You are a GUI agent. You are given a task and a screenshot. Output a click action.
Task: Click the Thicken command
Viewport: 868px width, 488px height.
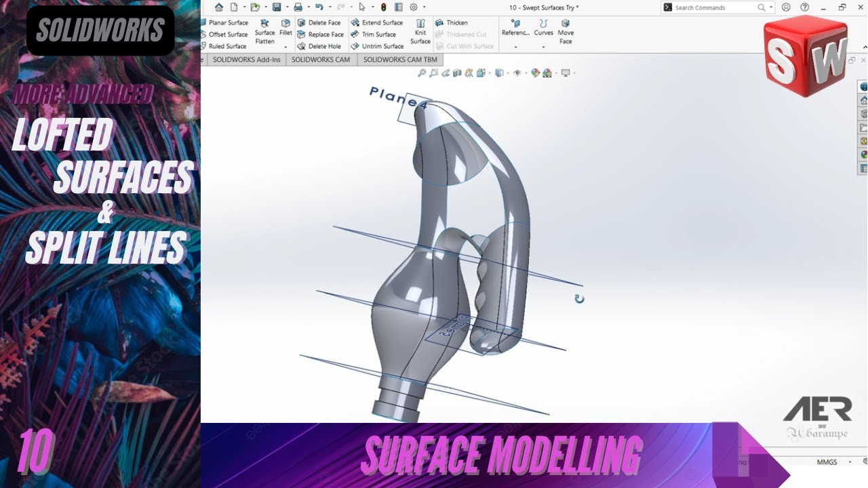(x=452, y=22)
